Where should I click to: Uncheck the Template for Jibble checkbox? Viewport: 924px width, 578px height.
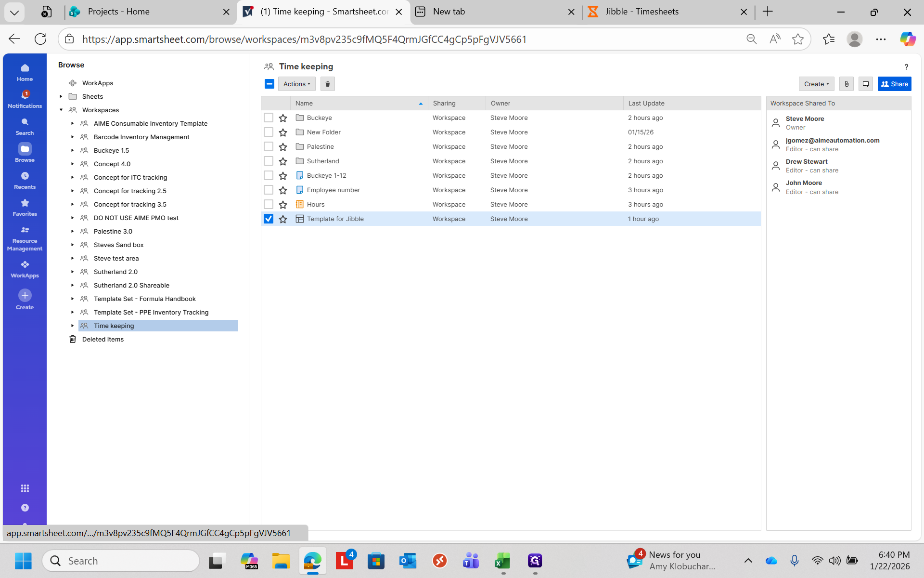click(x=269, y=219)
